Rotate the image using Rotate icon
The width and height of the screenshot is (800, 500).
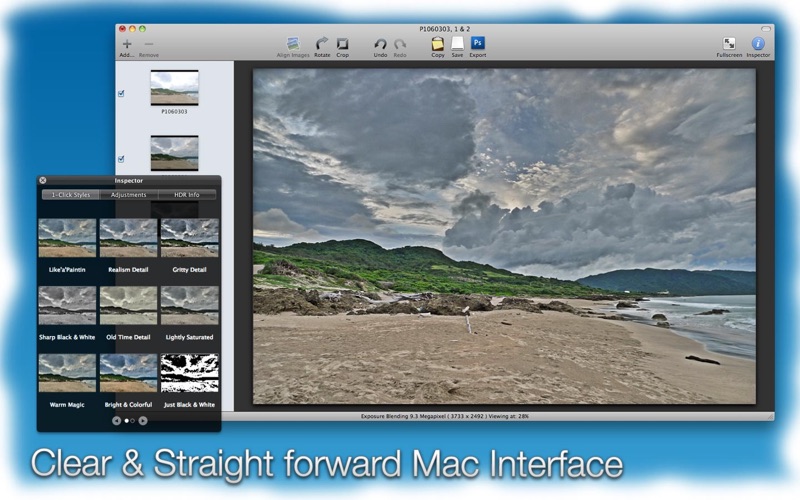point(322,44)
